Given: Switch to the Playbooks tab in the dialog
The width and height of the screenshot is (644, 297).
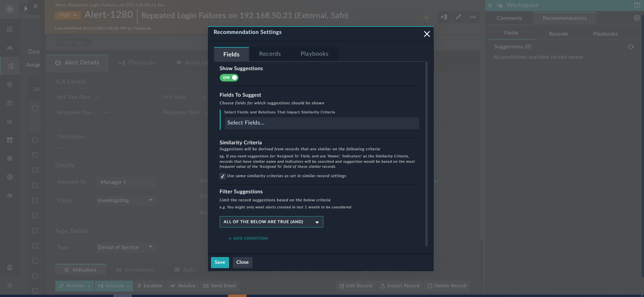Looking at the screenshot, I should pyautogui.click(x=314, y=54).
